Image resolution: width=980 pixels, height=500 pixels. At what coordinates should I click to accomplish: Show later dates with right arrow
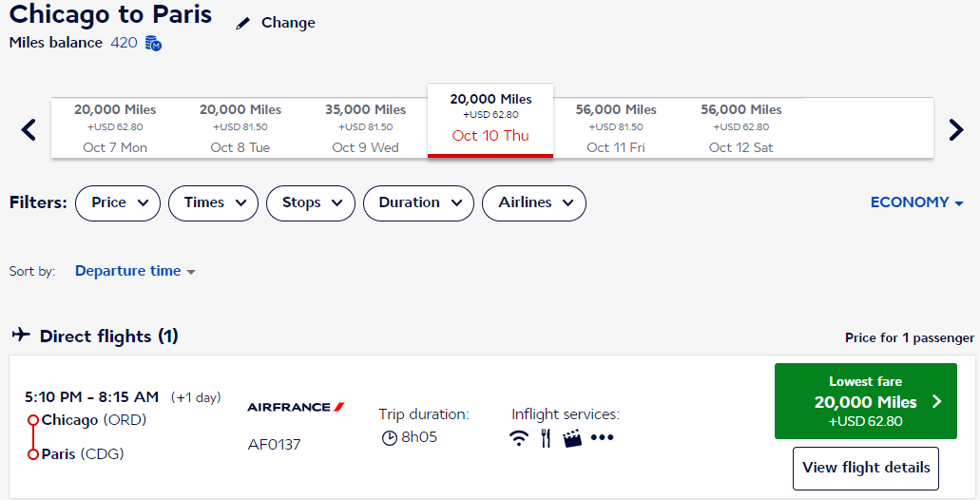pyautogui.click(x=955, y=129)
